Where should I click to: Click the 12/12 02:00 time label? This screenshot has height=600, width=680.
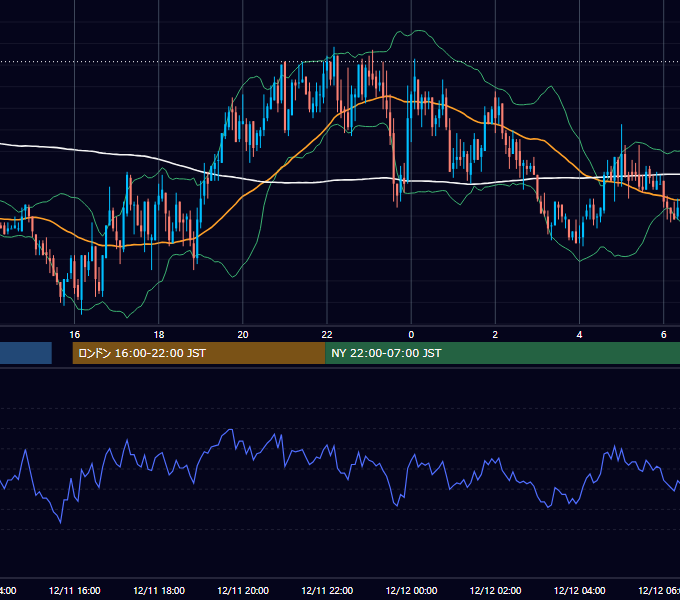pyautogui.click(x=495, y=590)
